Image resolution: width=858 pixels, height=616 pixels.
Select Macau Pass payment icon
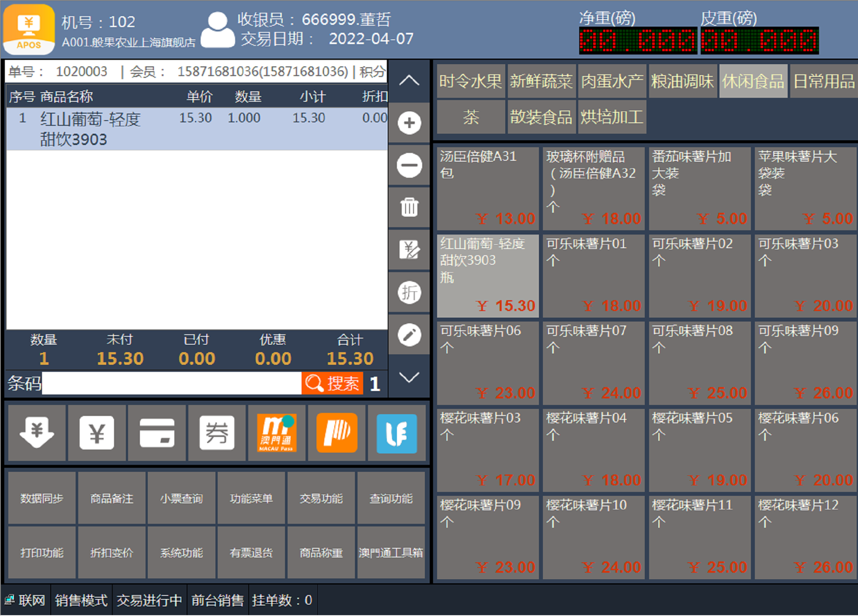point(277,433)
